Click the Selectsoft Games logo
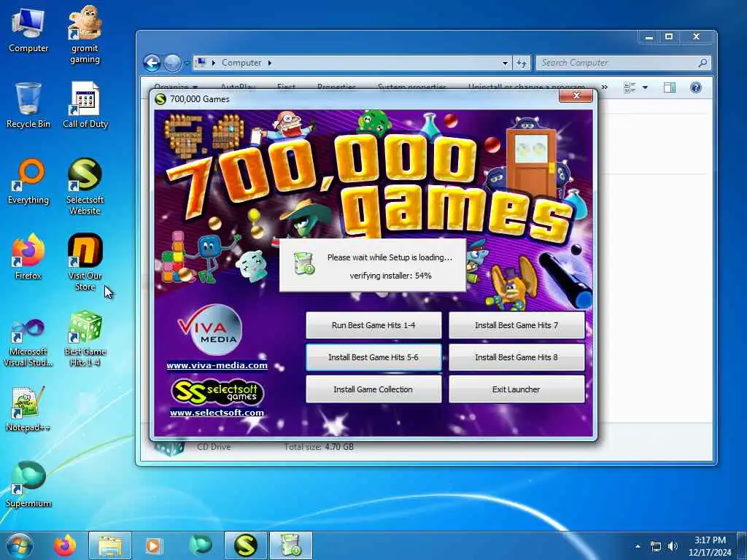This screenshot has width=747, height=560. pyautogui.click(x=217, y=392)
